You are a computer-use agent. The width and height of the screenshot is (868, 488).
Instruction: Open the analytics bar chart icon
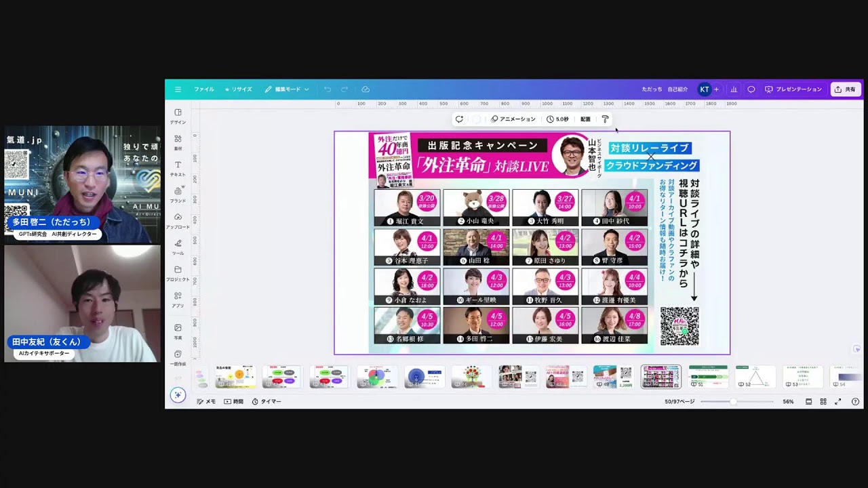point(734,89)
